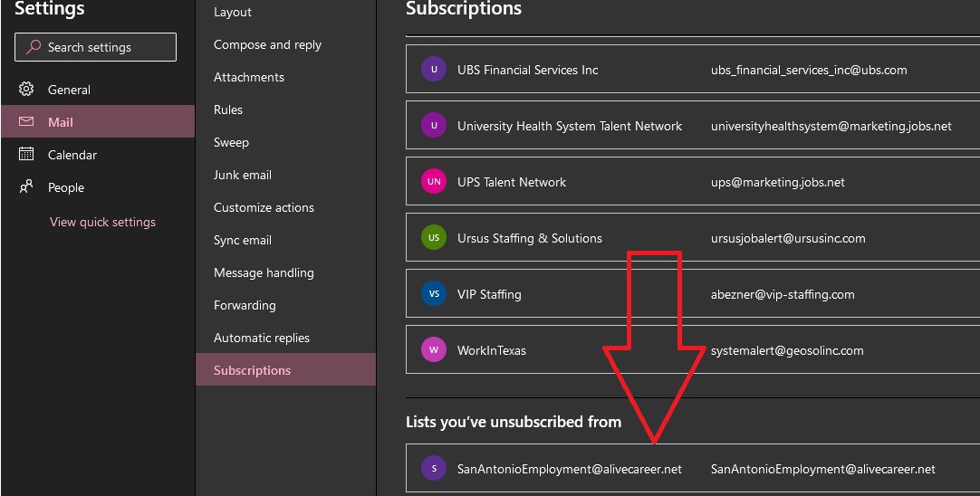The width and height of the screenshot is (980, 496).
Task: Click SanAntonioEmployment list name in unsubscribed section
Action: point(570,469)
